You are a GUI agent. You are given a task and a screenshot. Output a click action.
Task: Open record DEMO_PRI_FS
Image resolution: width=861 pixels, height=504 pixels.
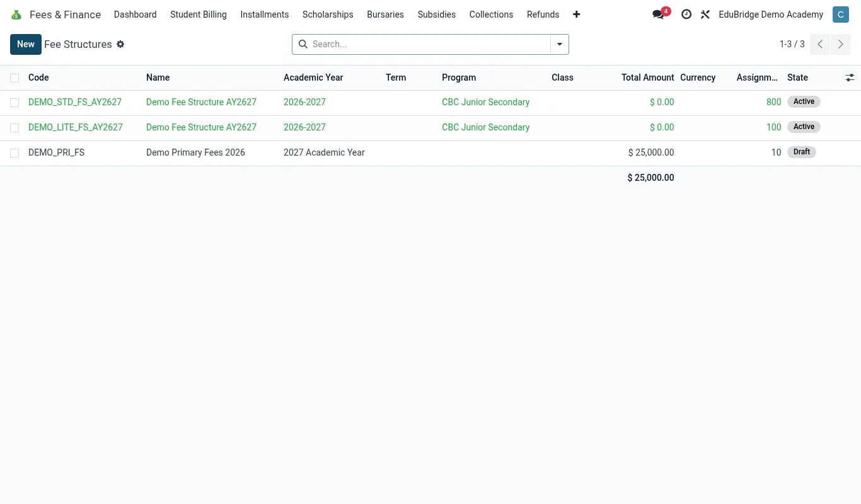[x=56, y=152]
